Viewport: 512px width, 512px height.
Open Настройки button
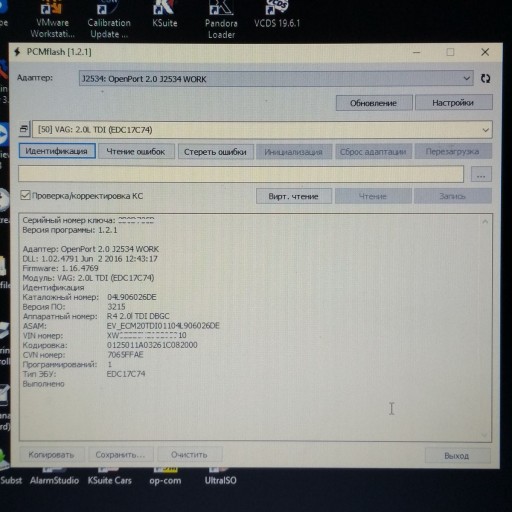coord(453,103)
